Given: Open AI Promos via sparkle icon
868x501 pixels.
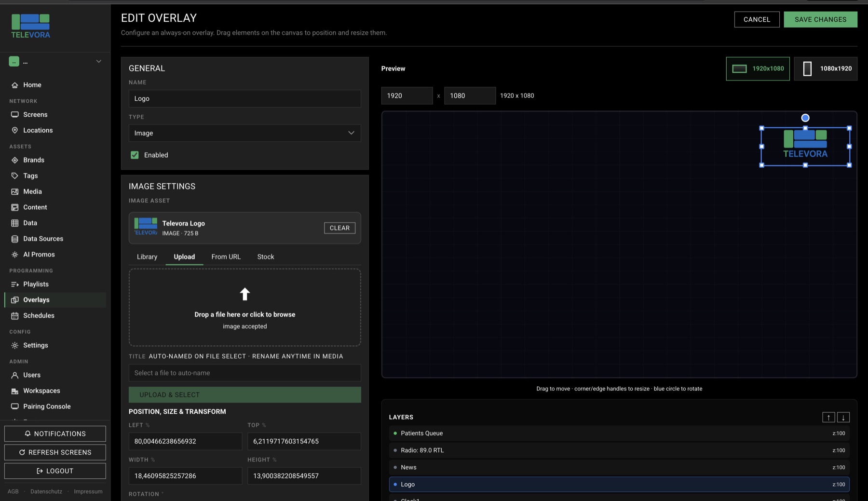Looking at the screenshot, I should [x=15, y=255].
